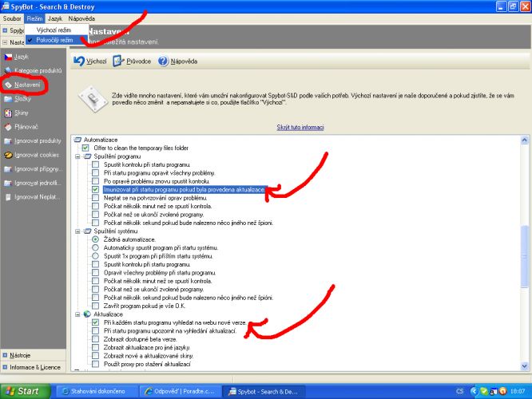This screenshot has height=399, width=532.
Task: Open the Jazyk menu
Action: pyautogui.click(x=55, y=18)
